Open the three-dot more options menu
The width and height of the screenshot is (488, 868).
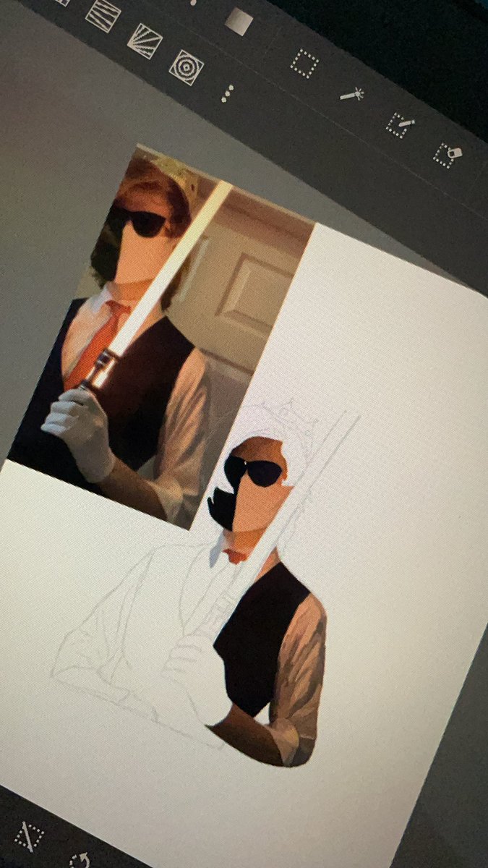[228, 93]
